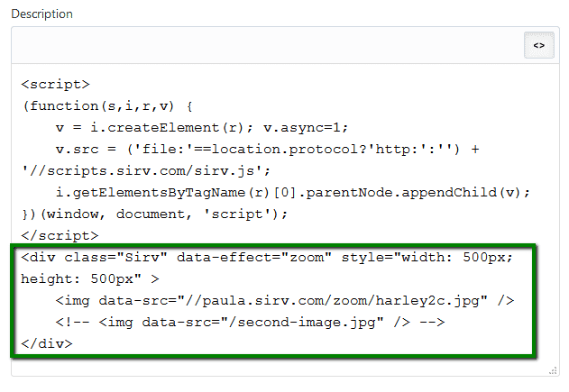Place cursor on opening <script> tag line

pyautogui.click(x=55, y=84)
